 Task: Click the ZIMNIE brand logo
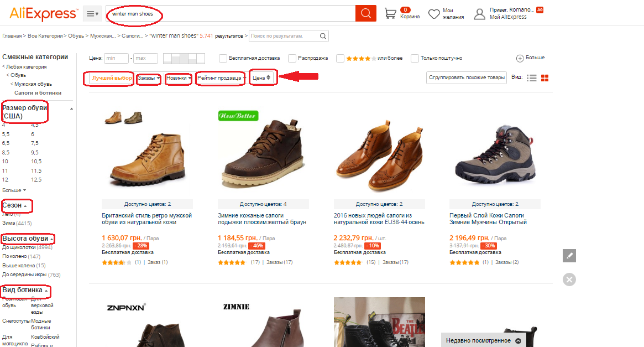[236, 307]
